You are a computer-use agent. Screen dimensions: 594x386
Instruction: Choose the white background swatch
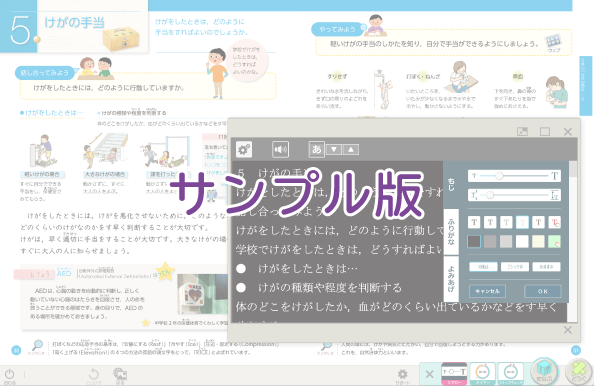pos(522,241)
